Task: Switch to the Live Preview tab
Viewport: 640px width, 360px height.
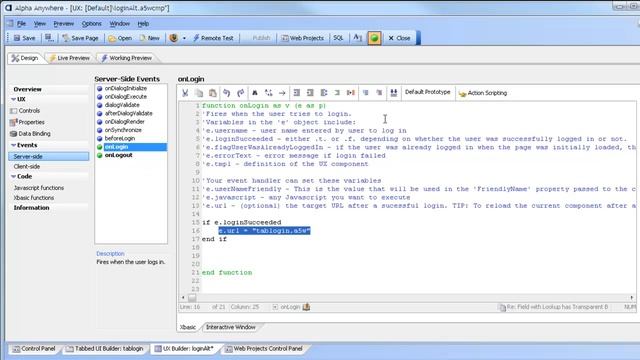Action: (x=69, y=58)
